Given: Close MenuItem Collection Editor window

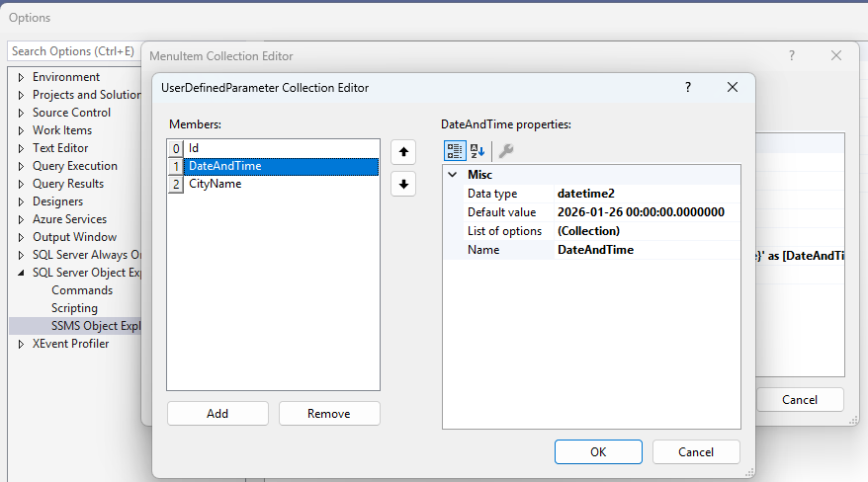Looking at the screenshot, I should (x=836, y=55).
